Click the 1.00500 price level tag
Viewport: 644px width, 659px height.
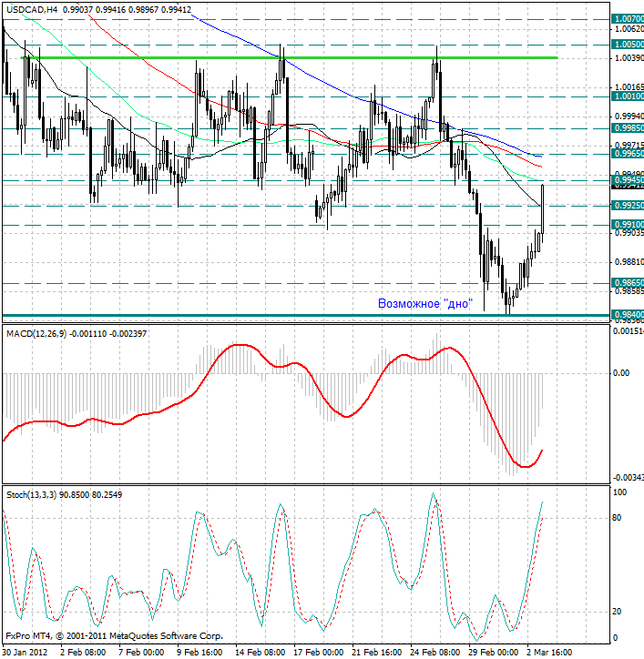(627, 44)
